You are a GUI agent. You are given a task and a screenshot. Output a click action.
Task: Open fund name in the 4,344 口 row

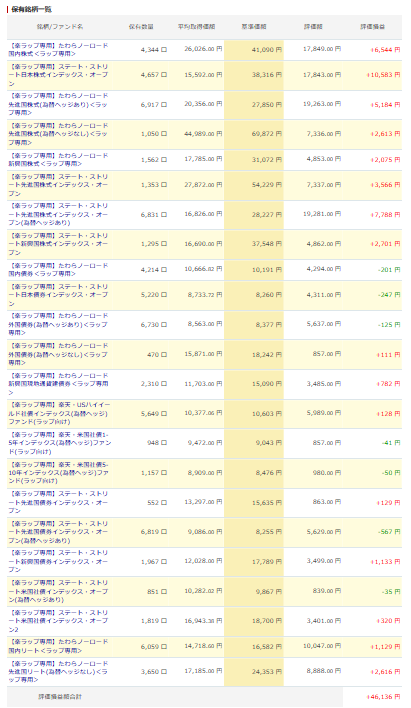point(58,50)
